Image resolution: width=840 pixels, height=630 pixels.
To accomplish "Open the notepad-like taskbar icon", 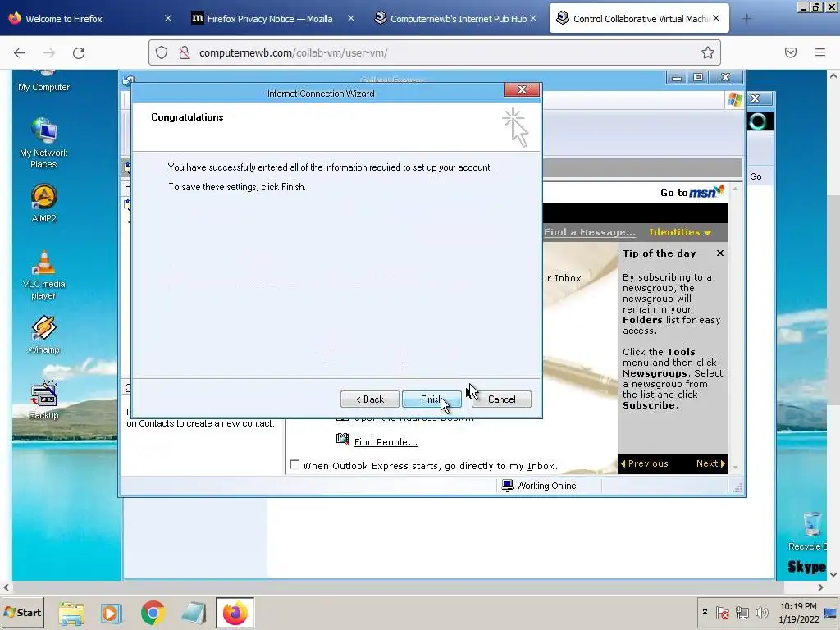I will [194, 613].
